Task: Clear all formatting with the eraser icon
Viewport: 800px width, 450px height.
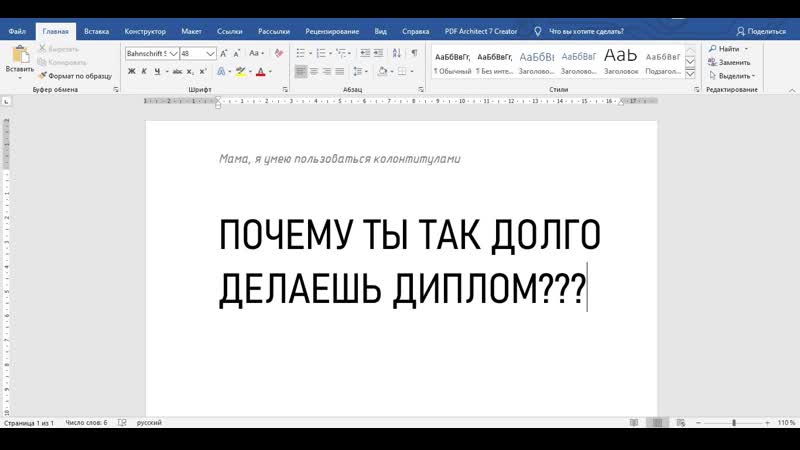Action: pyautogui.click(x=279, y=53)
